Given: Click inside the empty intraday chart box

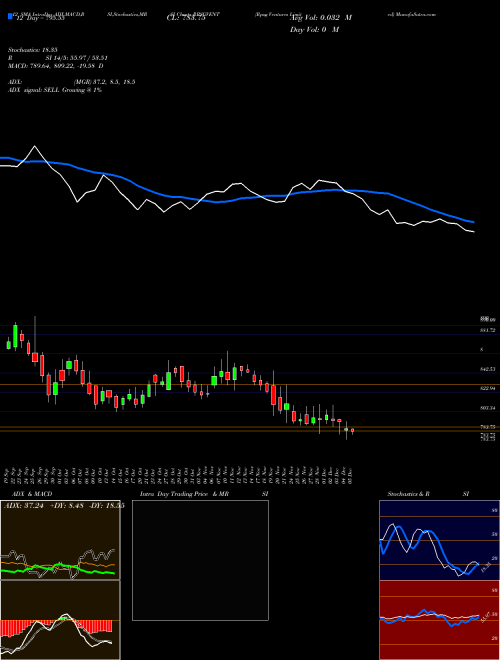Looking at the screenshot, I should pos(200,560).
